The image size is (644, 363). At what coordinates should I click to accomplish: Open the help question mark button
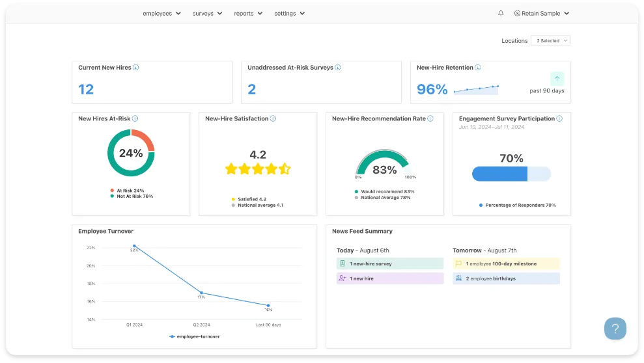point(615,328)
